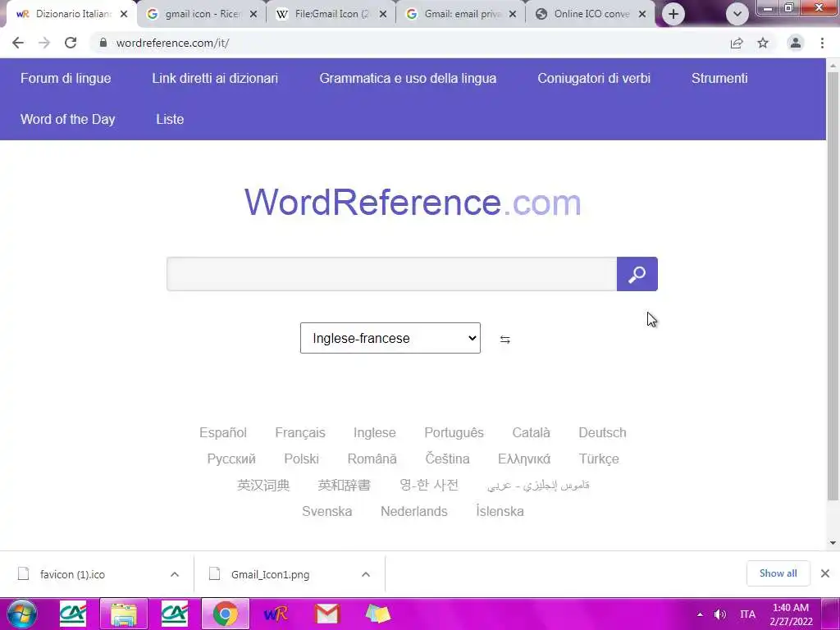Swap dictionary languages with the arrows icon
This screenshot has height=630, width=840.
click(504, 339)
